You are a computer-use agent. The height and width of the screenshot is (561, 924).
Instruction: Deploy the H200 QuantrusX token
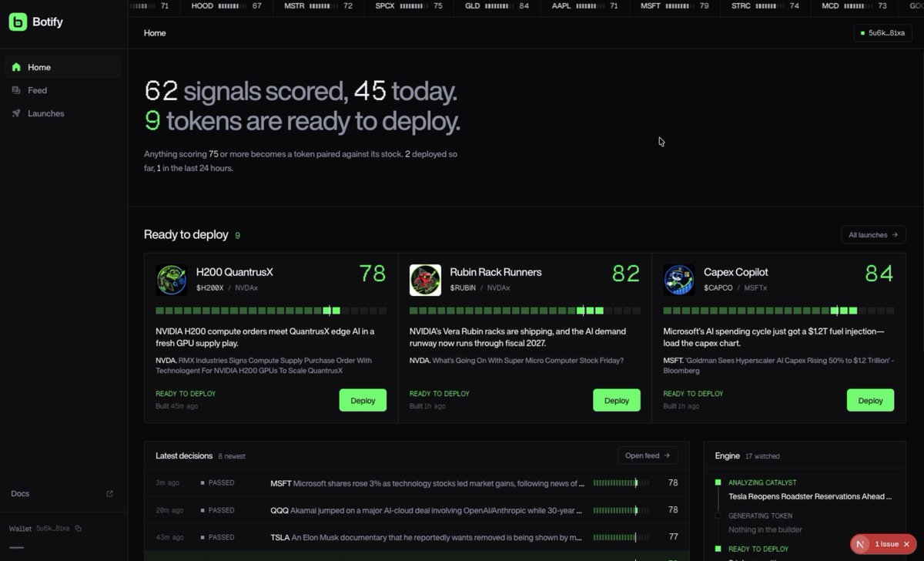pyautogui.click(x=363, y=400)
